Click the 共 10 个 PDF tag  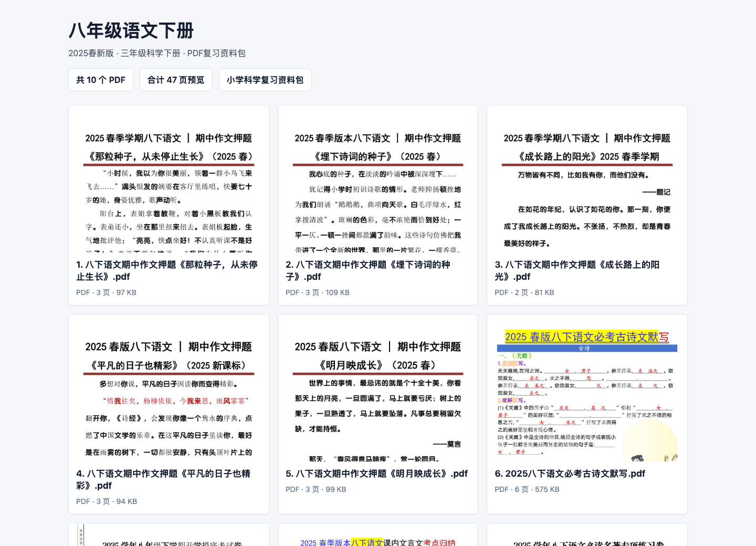101,80
